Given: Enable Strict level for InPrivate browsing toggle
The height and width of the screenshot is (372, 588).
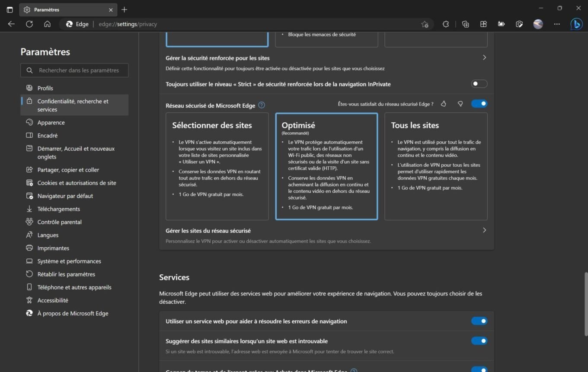Looking at the screenshot, I should [479, 84].
